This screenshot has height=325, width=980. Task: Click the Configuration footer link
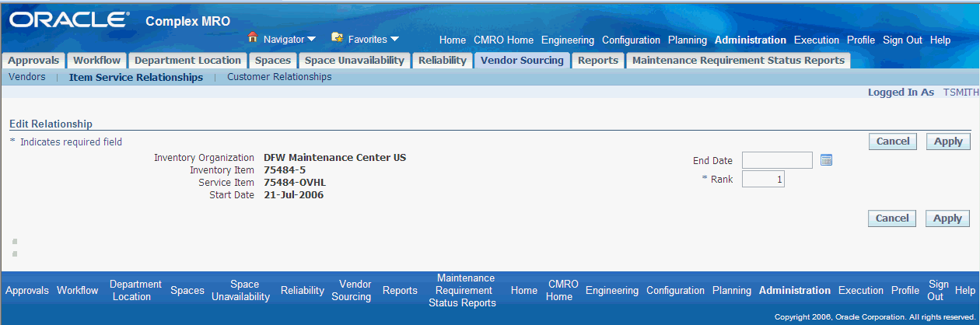pos(675,290)
